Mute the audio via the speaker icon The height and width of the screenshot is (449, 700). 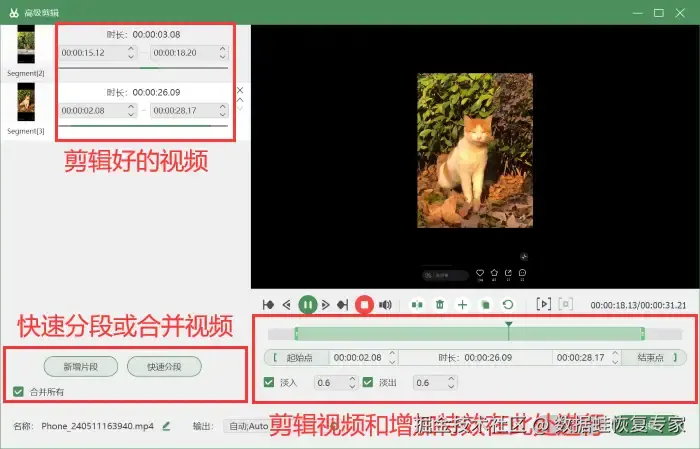coord(385,305)
